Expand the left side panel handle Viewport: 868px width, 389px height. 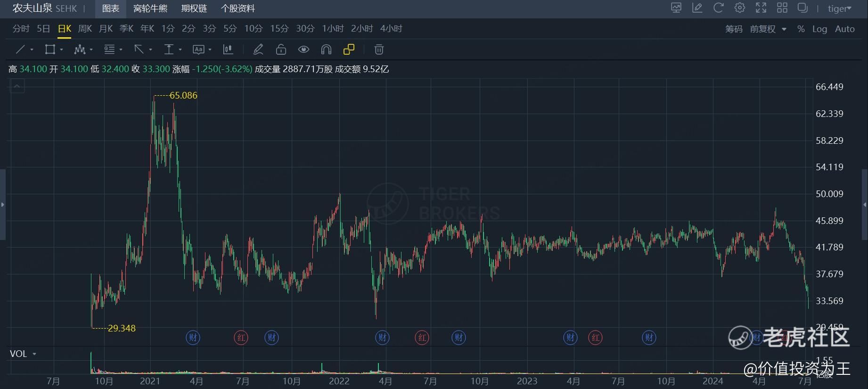(3, 205)
